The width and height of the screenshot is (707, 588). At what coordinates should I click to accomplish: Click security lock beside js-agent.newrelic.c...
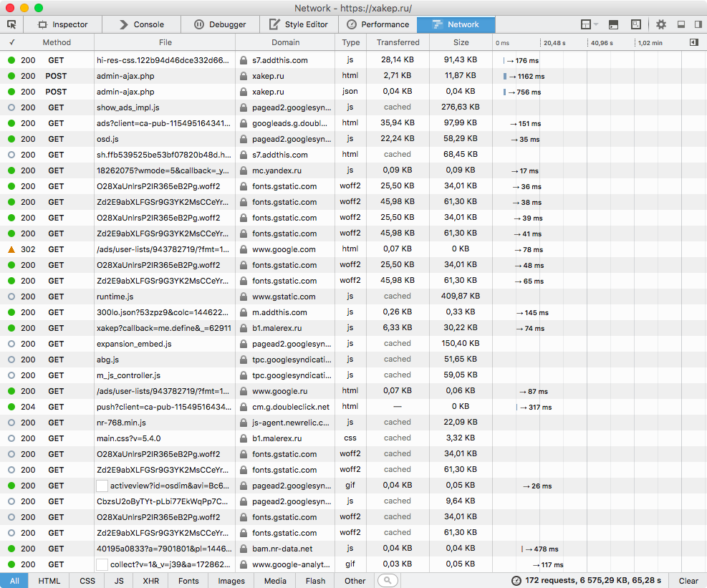point(244,423)
